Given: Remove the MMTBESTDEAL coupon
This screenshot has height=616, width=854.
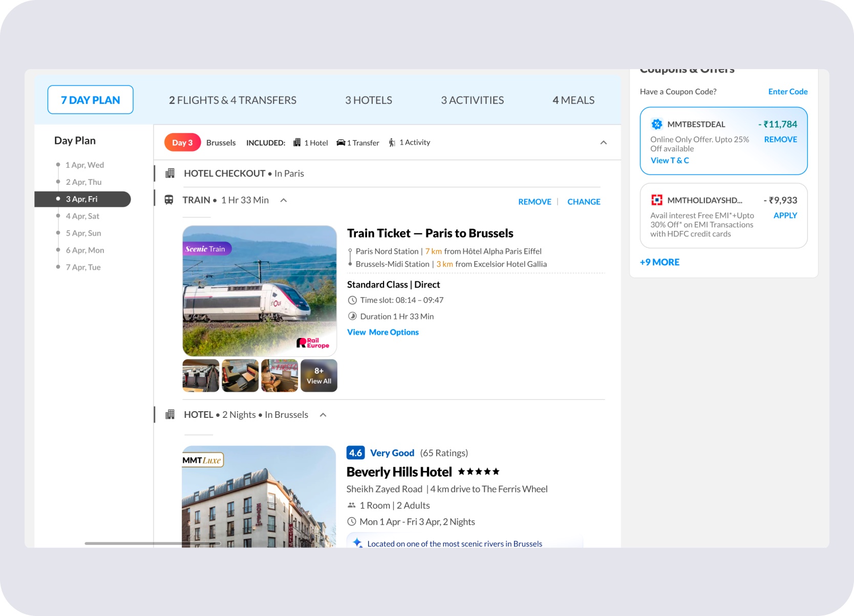Looking at the screenshot, I should click(x=780, y=139).
